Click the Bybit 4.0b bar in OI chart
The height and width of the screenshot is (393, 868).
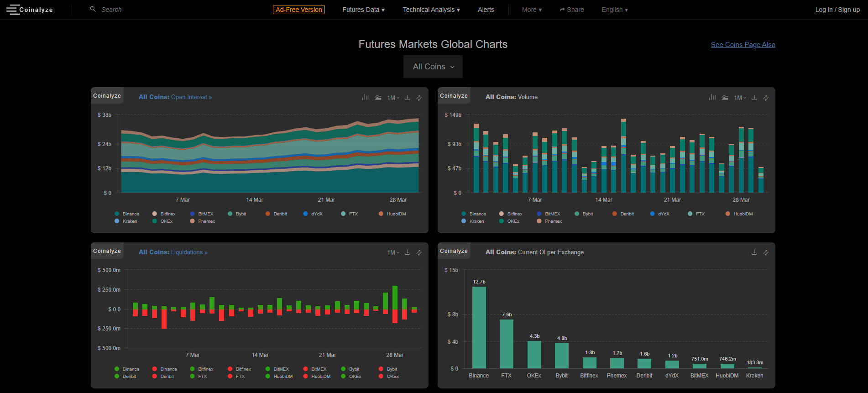coord(562,356)
